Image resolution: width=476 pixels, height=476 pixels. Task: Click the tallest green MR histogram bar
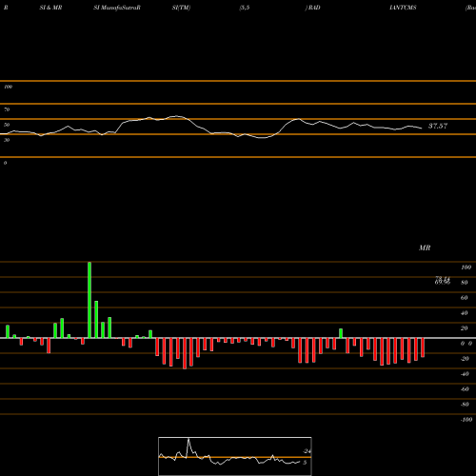(89, 300)
